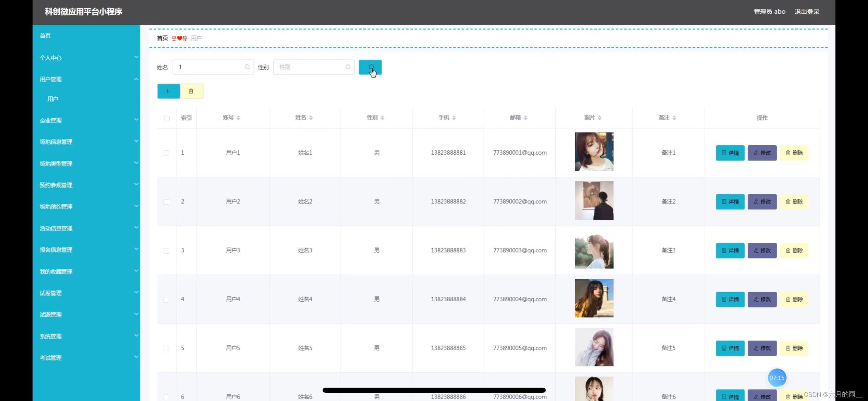Check the checkbox for row 用户3
Screen dimensions: 868x401
166,251
